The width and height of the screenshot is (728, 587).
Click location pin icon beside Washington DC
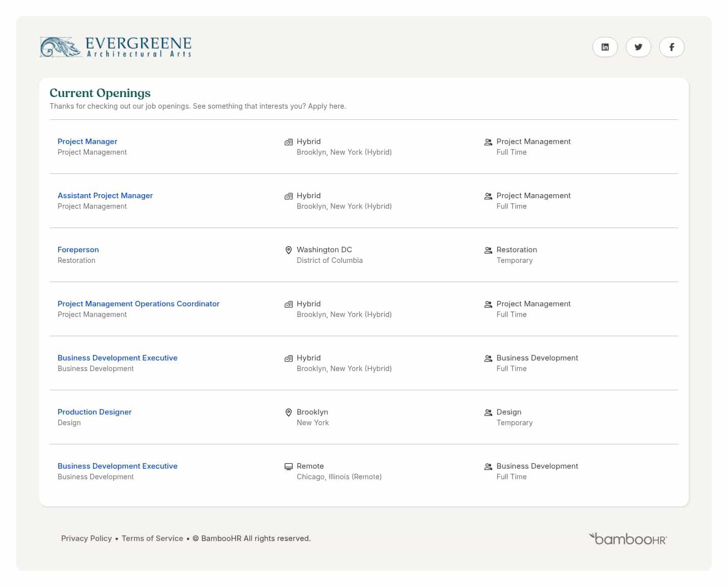[x=289, y=250]
